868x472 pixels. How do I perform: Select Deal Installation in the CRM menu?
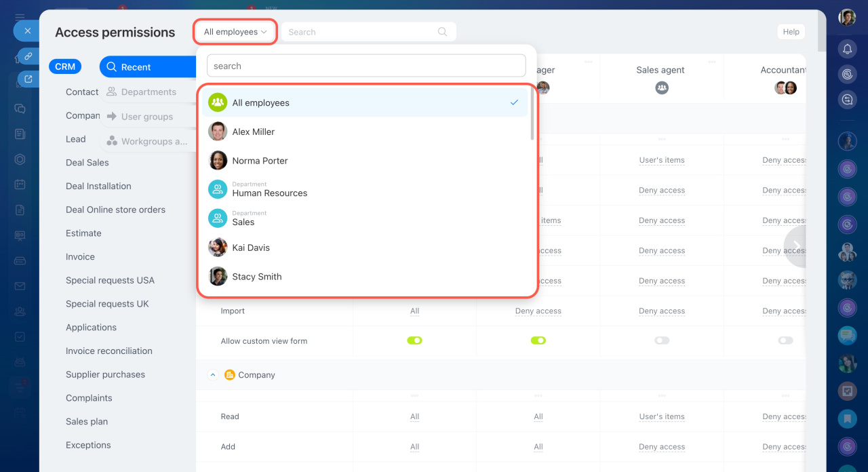(x=98, y=186)
